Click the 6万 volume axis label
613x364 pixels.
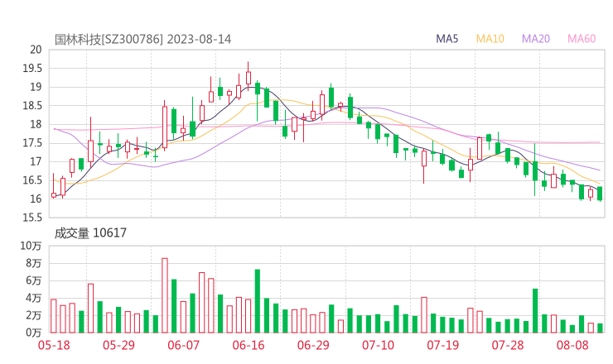click(x=34, y=280)
